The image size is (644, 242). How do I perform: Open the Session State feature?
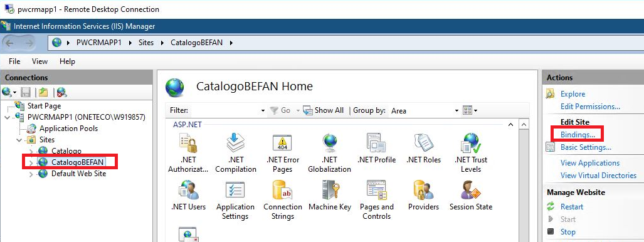point(471,196)
